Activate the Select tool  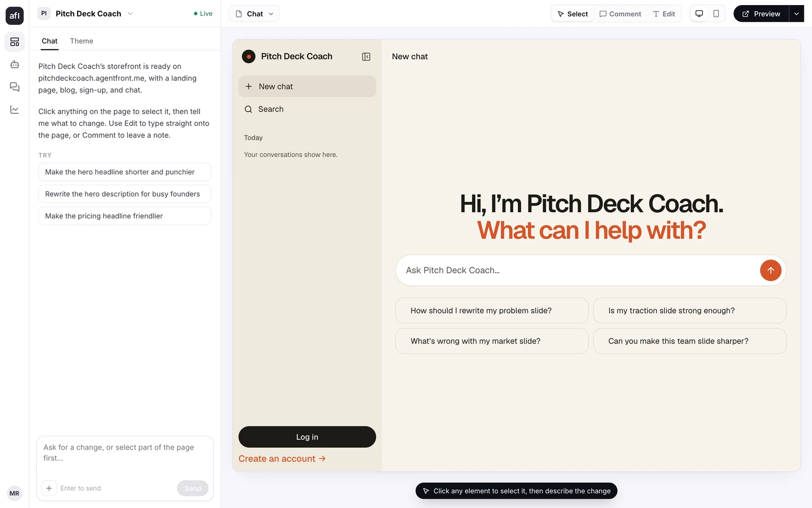tap(572, 14)
